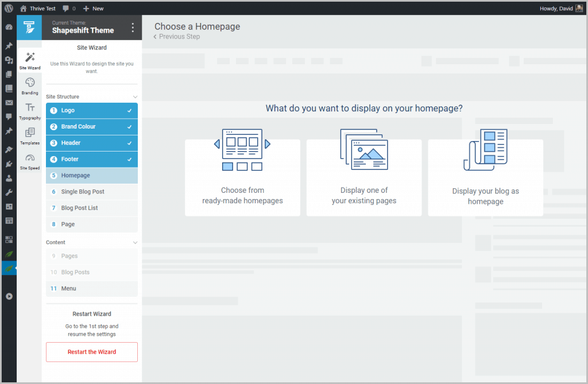The width and height of the screenshot is (588, 384).
Task: Select the completed Logo step
Action: [x=91, y=110]
